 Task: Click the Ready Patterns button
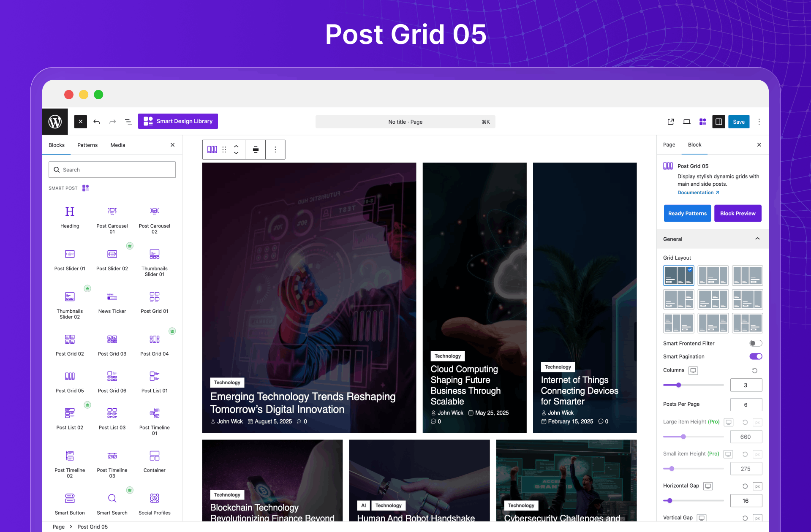click(x=687, y=213)
